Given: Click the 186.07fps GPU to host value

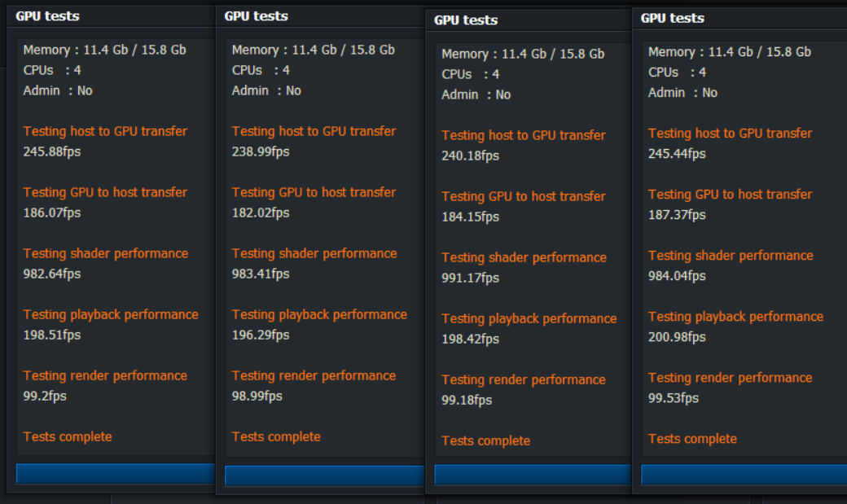Looking at the screenshot, I should tap(52, 213).
